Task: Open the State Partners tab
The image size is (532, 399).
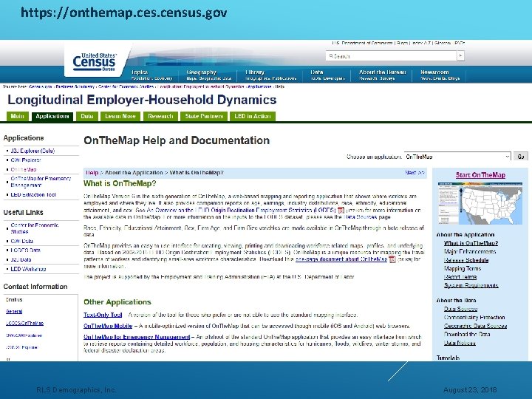Action: 204,117
